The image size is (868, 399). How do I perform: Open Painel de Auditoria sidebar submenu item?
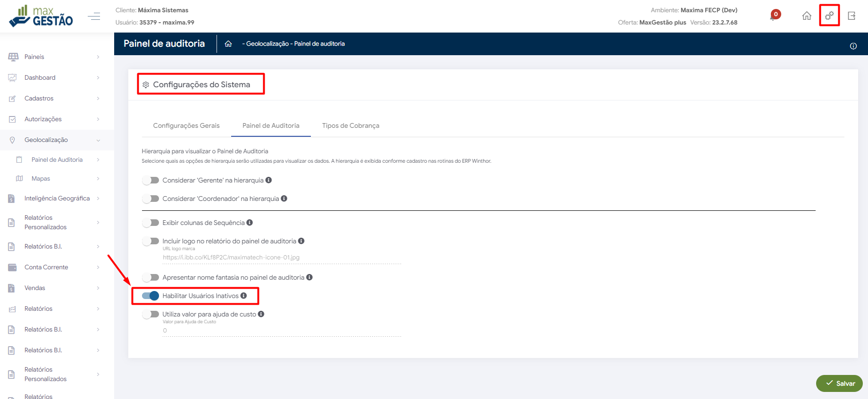pyautogui.click(x=57, y=160)
